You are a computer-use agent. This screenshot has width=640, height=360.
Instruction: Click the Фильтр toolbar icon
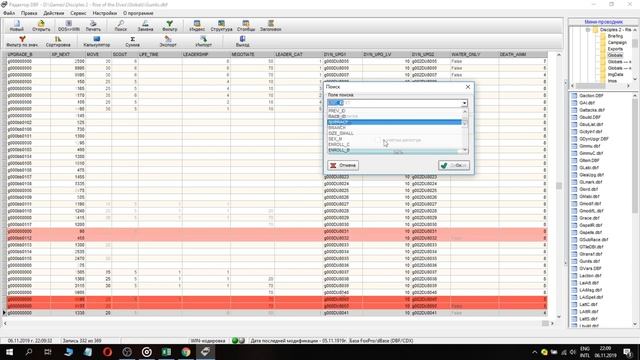click(x=169, y=26)
